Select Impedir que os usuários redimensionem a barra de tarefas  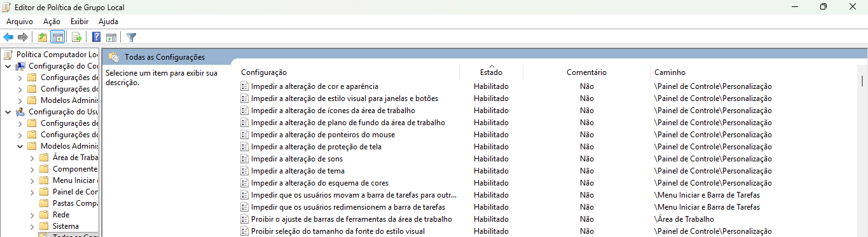point(348,207)
